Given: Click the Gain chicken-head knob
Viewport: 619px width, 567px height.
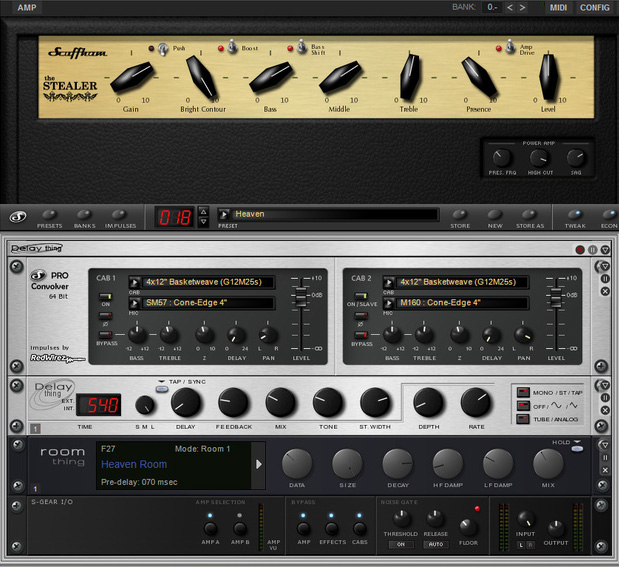Looking at the screenshot, I should pos(131,77).
